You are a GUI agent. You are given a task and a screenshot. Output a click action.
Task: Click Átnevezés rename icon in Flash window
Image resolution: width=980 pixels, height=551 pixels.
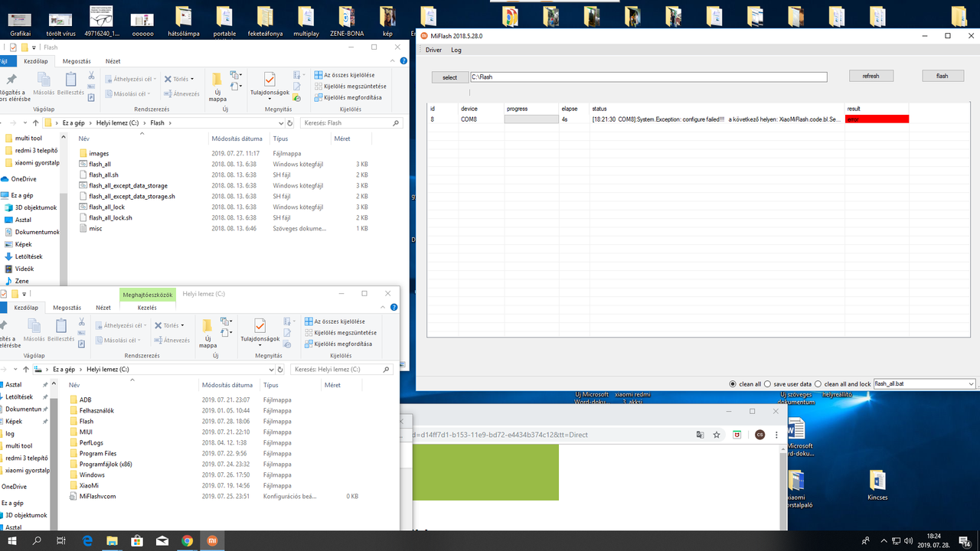tap(168, 94)
